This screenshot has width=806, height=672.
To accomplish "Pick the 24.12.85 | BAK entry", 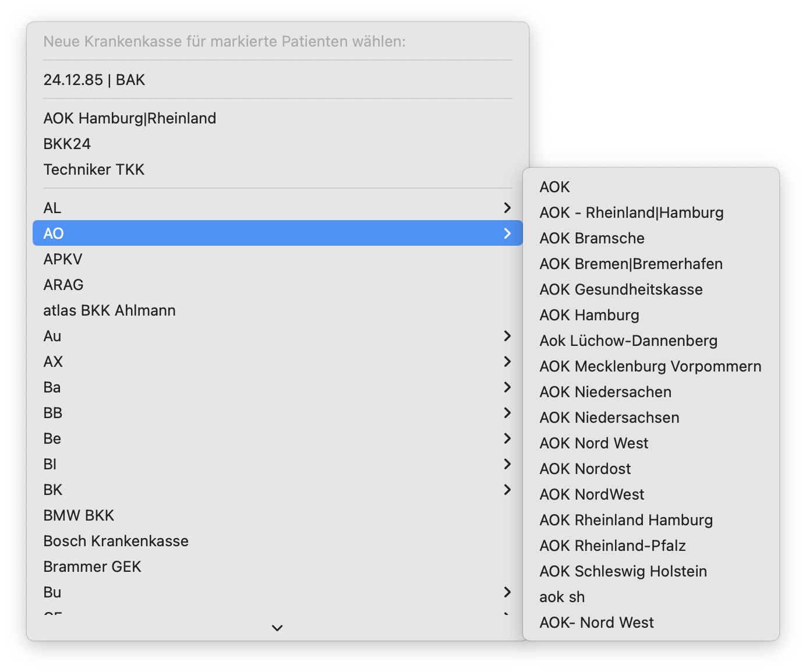I will point(94,80).
